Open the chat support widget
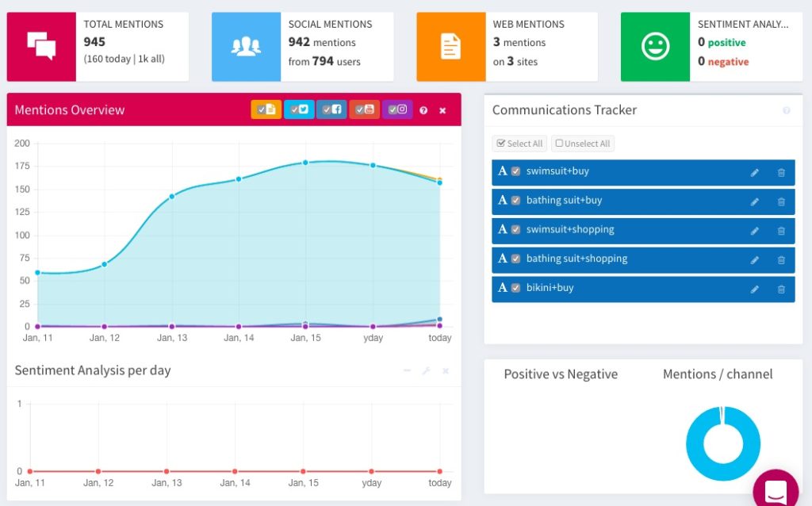The image size is (812, 506). click(776, 489)
